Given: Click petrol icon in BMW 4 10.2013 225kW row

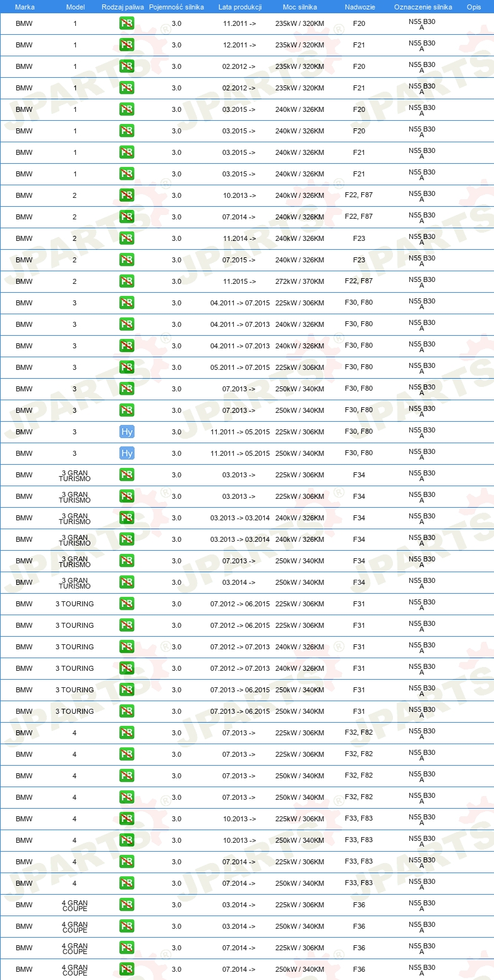Looking at the screenshot, I should [x=126, y=819].
